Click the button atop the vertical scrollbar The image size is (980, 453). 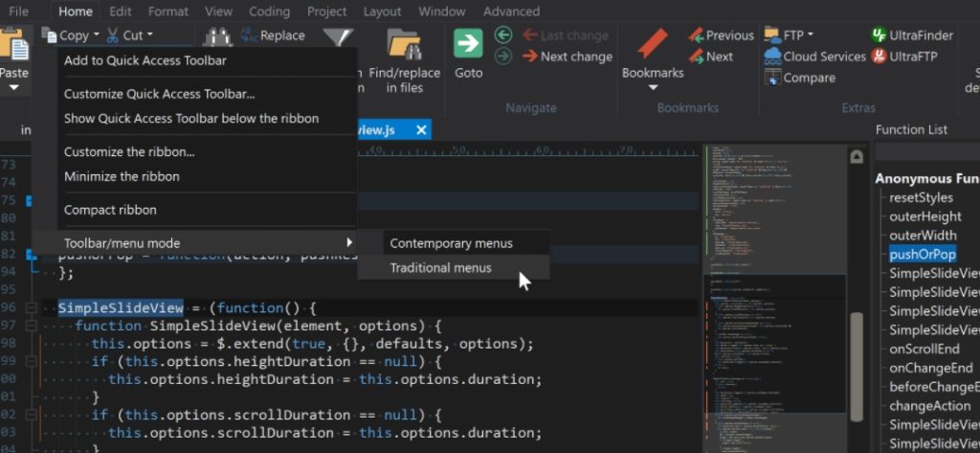coord(857,157)
